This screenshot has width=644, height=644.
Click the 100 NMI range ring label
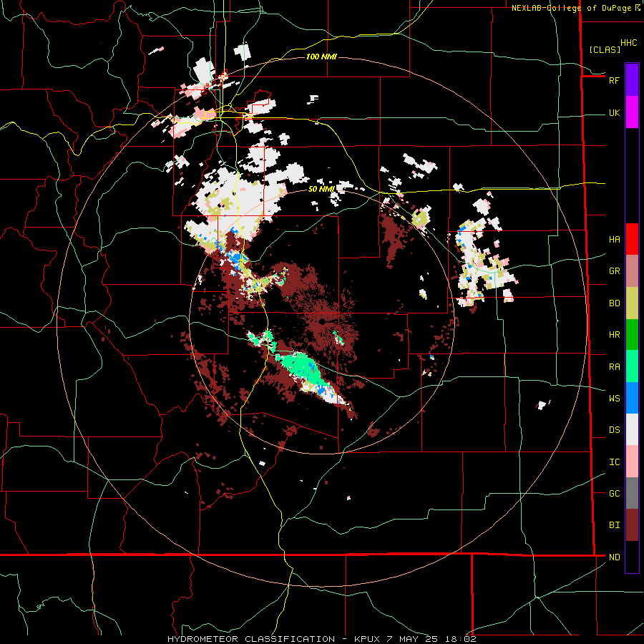tap(321, 57)
